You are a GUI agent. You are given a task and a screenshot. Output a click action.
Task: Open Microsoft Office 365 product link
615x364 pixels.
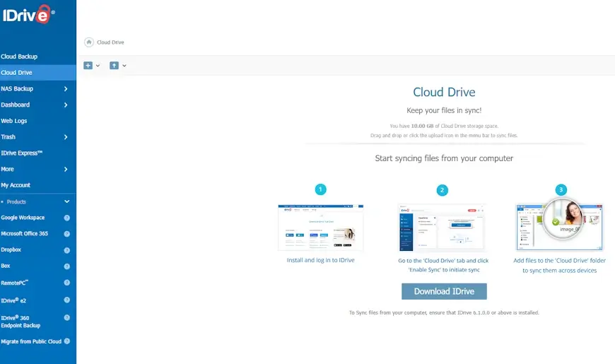(x=24, y=233)
